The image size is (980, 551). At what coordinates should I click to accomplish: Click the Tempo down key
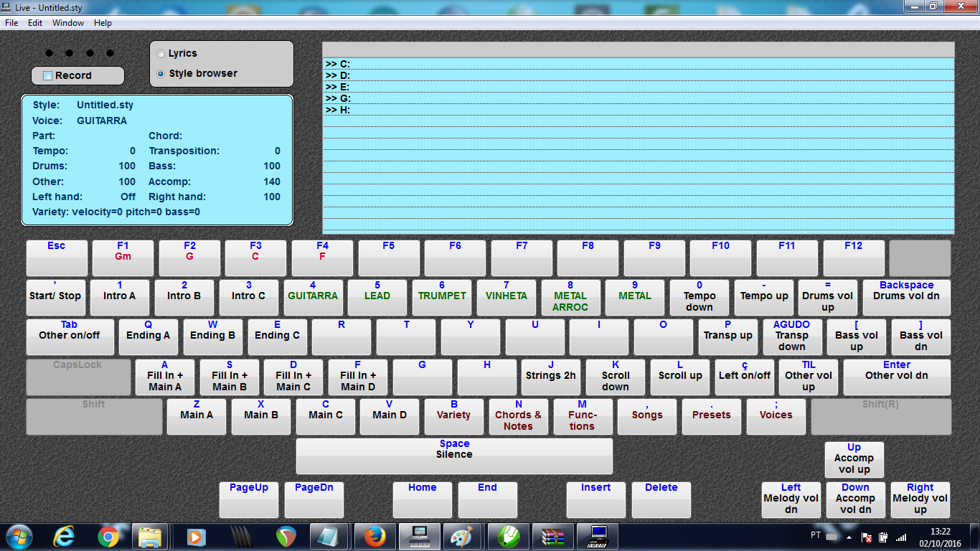click(699, 298)
